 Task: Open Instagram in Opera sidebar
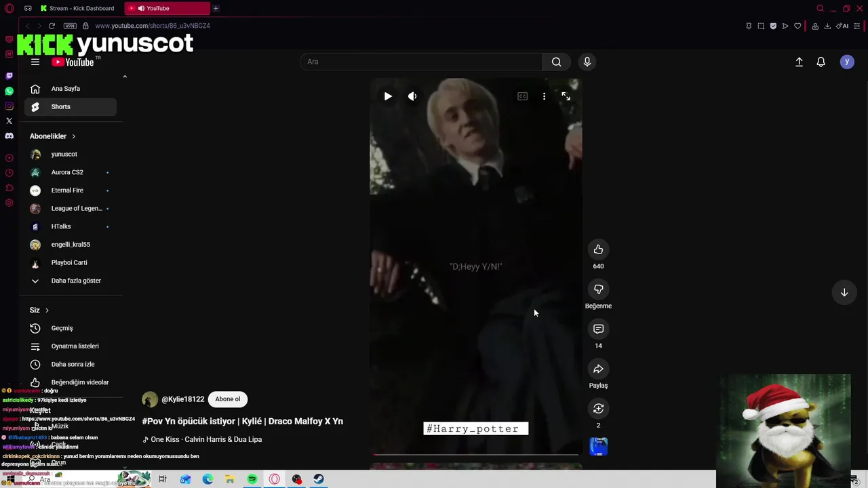pos(9,106)
